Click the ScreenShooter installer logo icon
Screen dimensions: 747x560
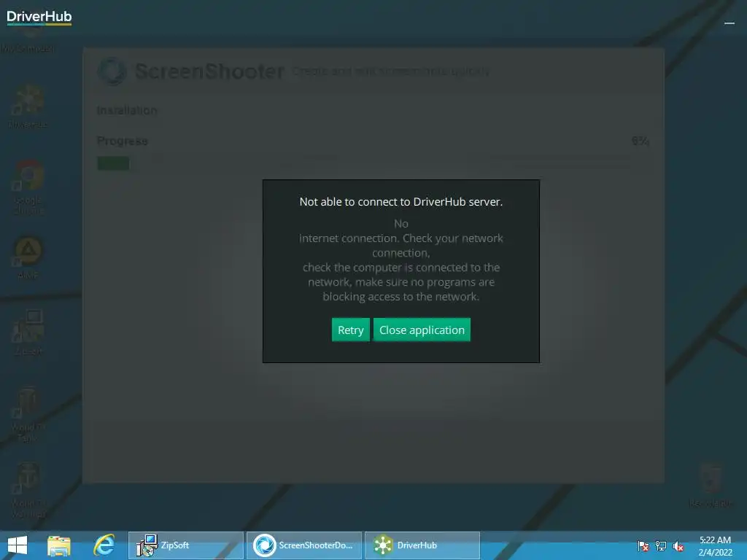(112, 71)
